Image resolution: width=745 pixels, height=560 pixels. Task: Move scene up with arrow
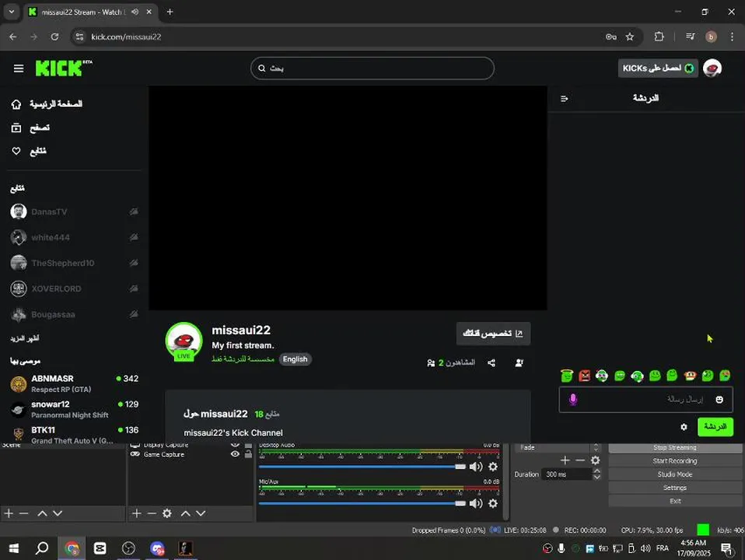(x=42, y=513)
